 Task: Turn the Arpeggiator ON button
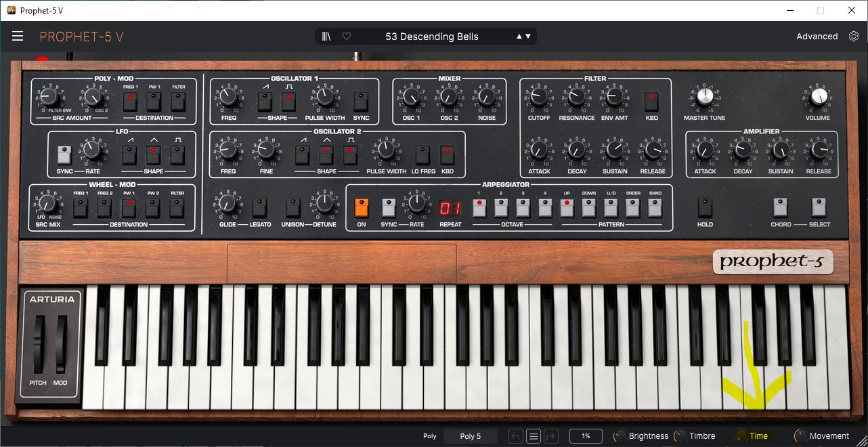tap(362, 208)
